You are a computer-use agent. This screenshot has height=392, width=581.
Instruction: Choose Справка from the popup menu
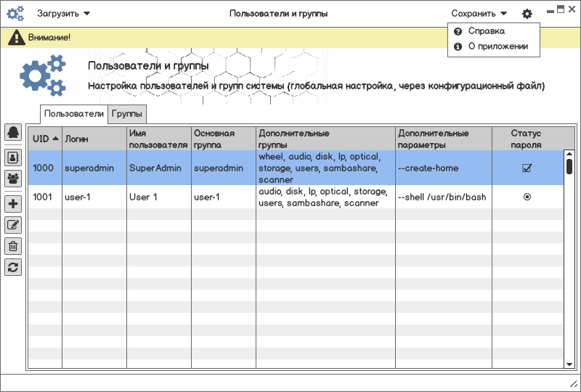click(486, 31)
